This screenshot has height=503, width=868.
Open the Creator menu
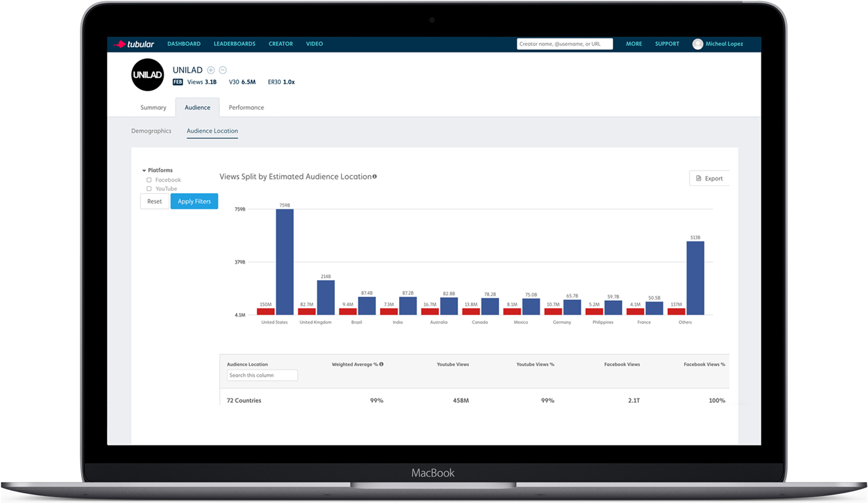[x=281, y=44]
